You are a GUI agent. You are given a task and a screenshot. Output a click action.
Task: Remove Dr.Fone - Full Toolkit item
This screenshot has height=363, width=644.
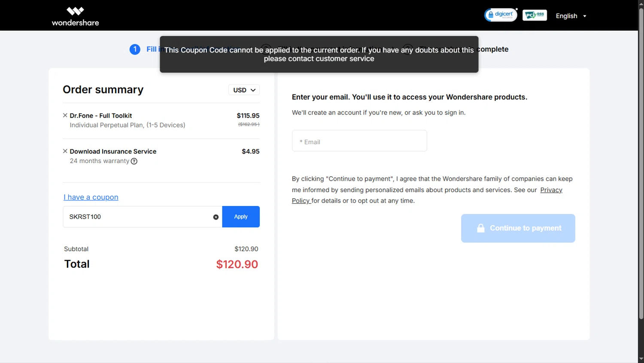pyautogui.click(x=65, y=115)
